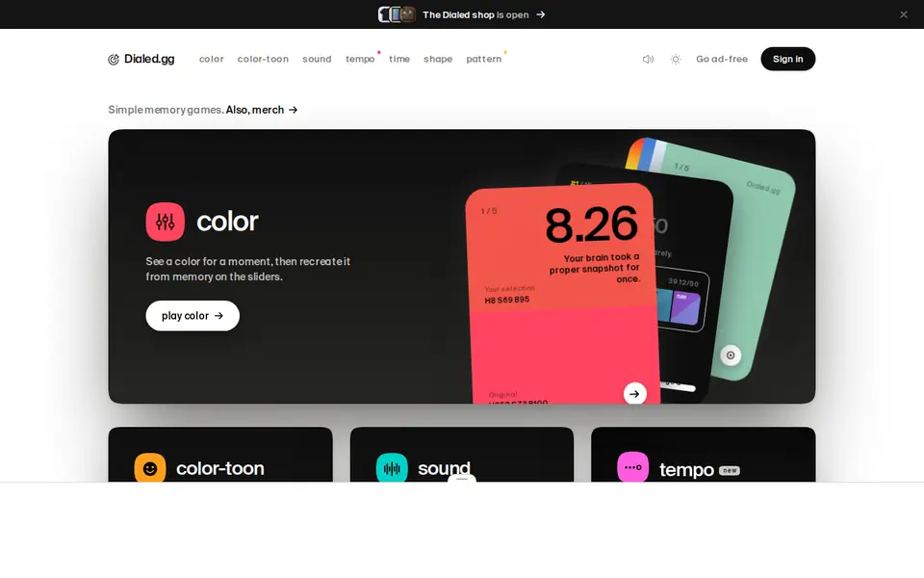The height and width of the screenshot is (578, 924).
Task: Open the tempo game card title
Action: click(x=686, y=470)
